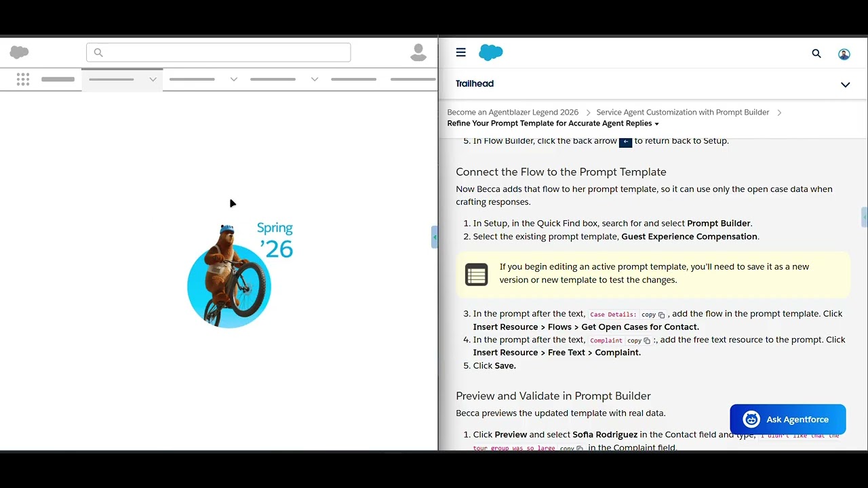Open the App Launcher grid icon
This screenshot has width=868, height=488.
(23, 79)
